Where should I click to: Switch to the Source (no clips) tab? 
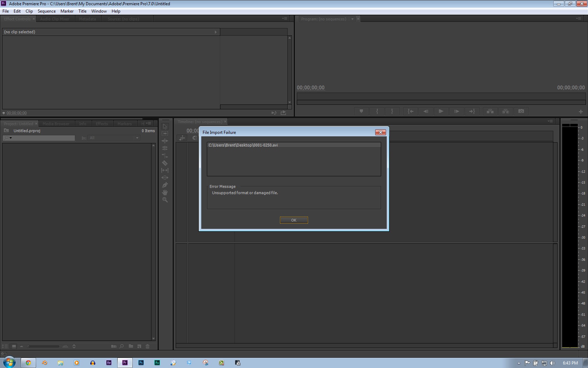tap(123, 19)
